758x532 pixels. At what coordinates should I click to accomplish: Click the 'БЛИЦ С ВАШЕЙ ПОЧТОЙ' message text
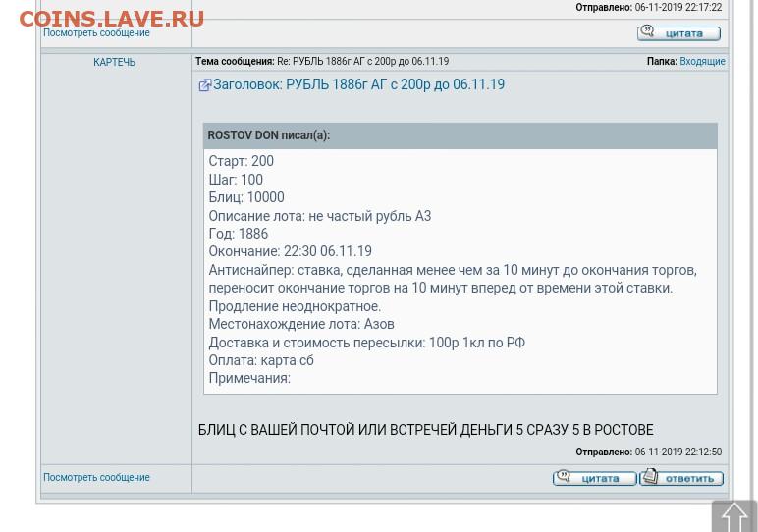tap(426, 430)
